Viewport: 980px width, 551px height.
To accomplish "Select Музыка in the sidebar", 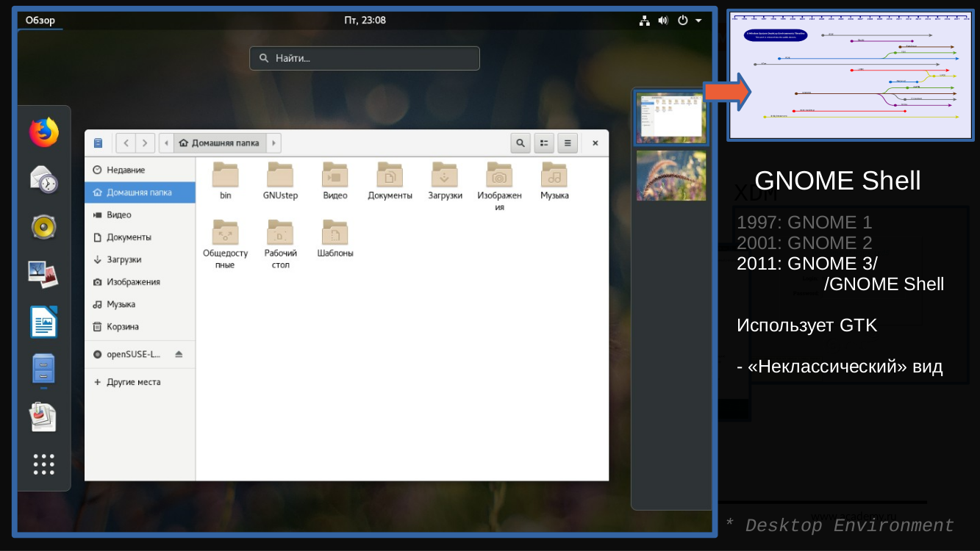I will 140,304.
